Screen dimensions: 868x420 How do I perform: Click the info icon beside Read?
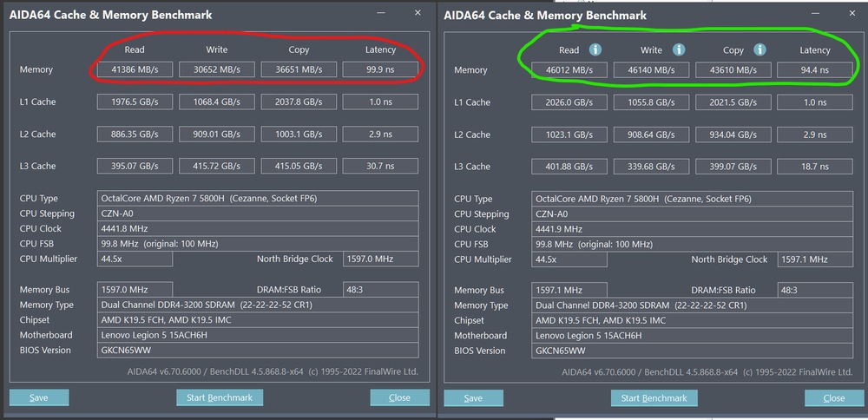pos(595,49)
